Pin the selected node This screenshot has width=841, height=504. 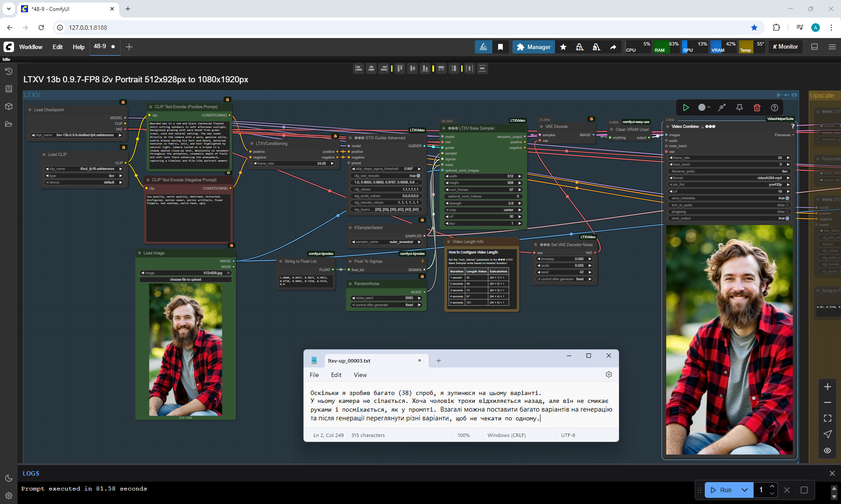739,108
